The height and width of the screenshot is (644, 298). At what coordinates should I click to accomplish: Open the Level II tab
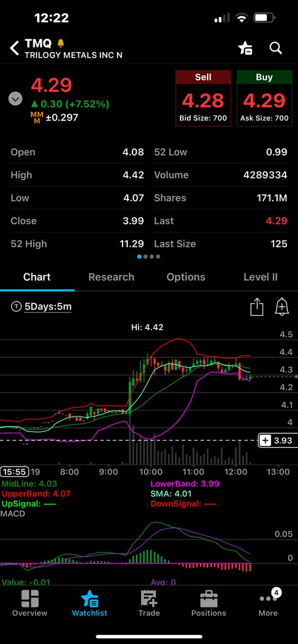(x=260, y=277)
